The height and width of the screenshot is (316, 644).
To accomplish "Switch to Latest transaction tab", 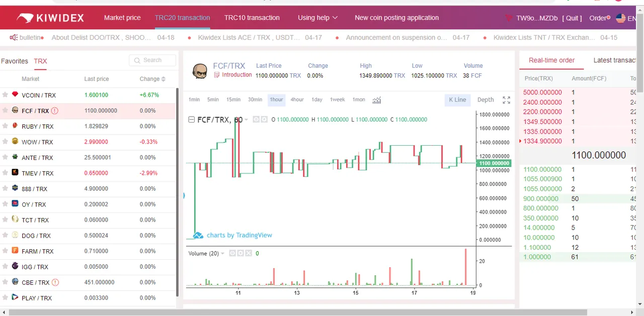I will (x=615, y=60).
